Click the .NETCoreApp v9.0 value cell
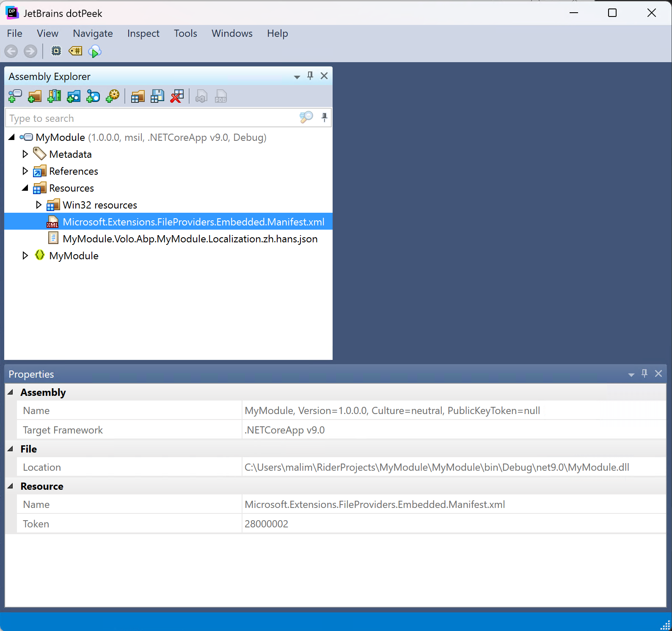The image size is (672, 631). [454, 430]
